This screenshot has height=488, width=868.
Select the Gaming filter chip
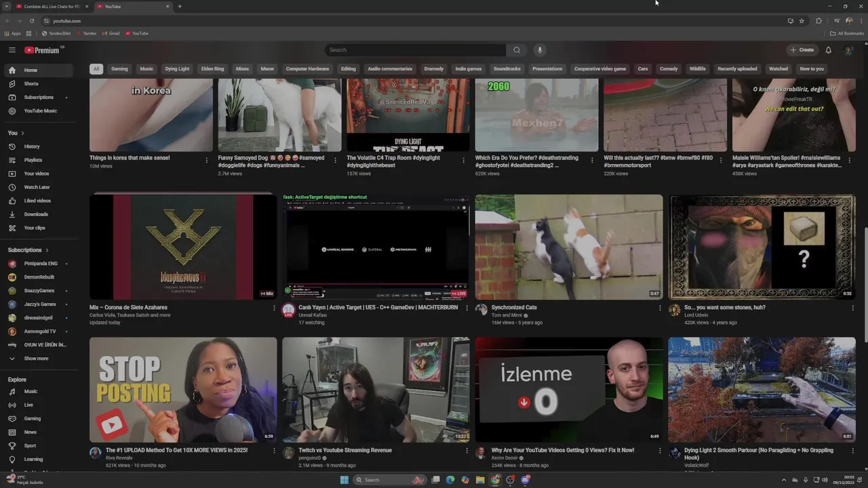(x=119, y=68)
